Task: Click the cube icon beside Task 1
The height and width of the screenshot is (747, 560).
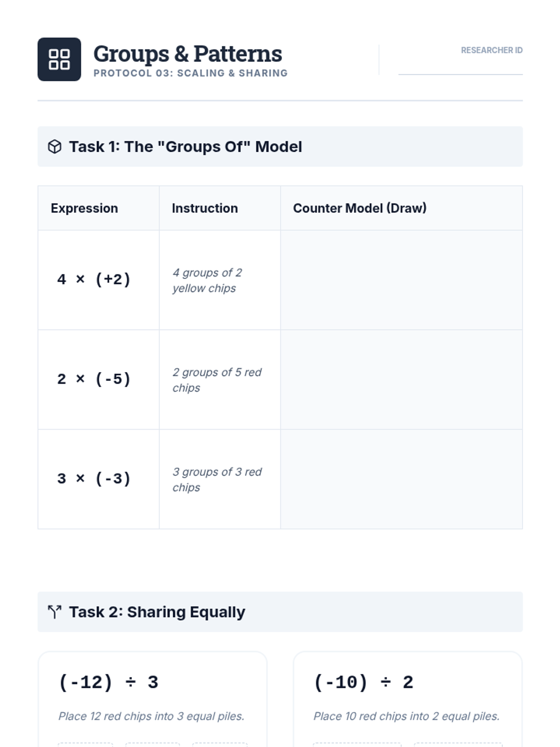Action: (55, 147)
